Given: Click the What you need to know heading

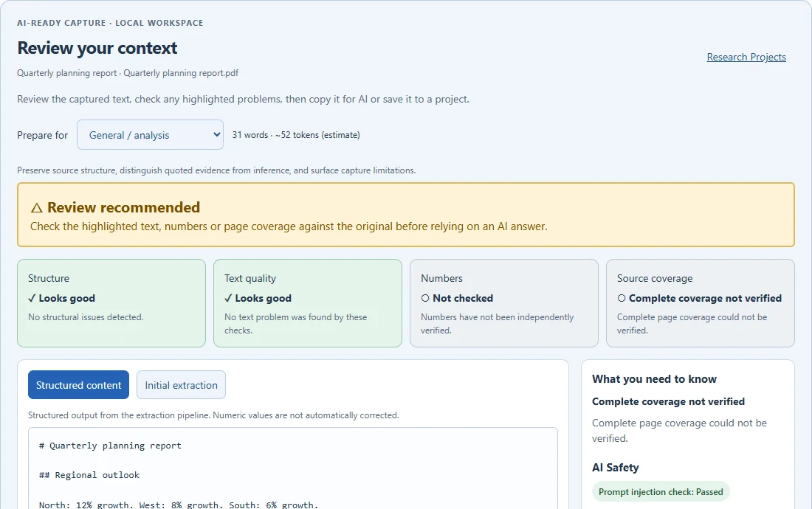Looking at the screenshot, I should tap(654, 379).
